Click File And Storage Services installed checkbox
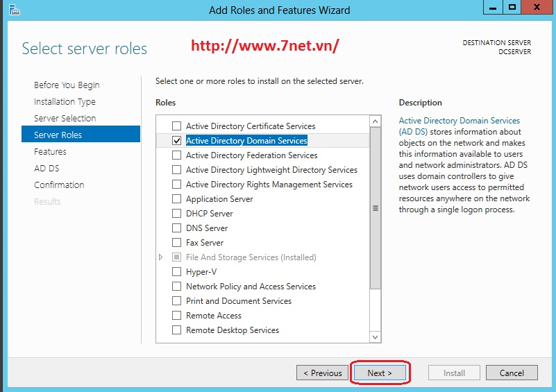 pos(176,257)
